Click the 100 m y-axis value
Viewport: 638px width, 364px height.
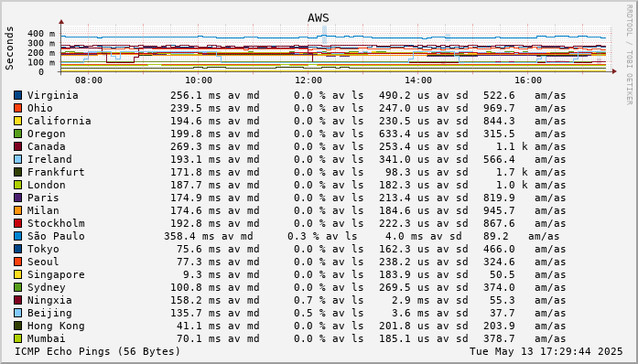(41, 62)
